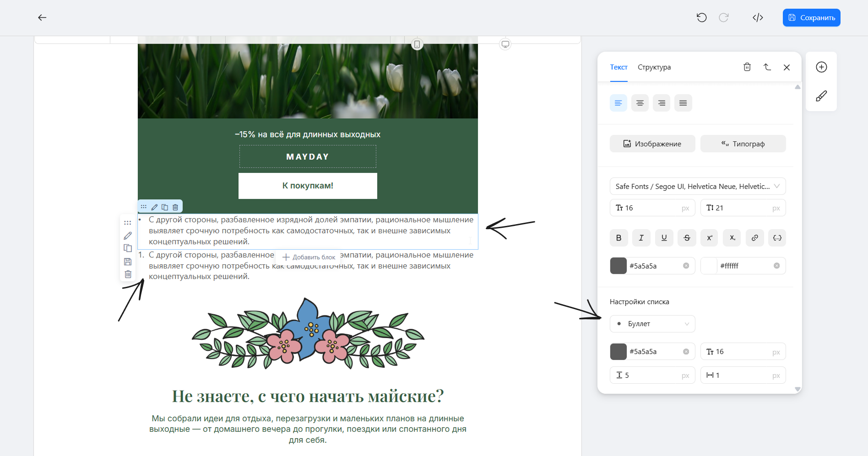This screenshot has height=456, width=868.
Task: Open the Структура tab
Action: click(654, 67)
